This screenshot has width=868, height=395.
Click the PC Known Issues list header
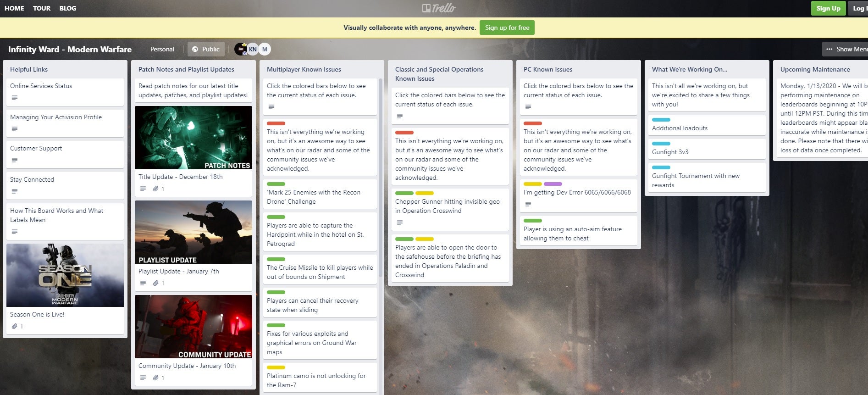pos(548,69)
